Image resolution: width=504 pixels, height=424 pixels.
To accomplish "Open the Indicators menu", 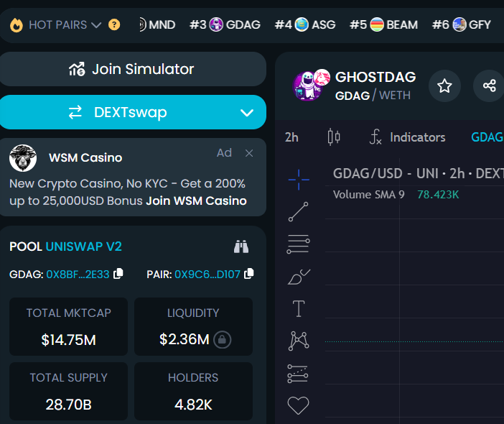I will (x=408, y=137).
